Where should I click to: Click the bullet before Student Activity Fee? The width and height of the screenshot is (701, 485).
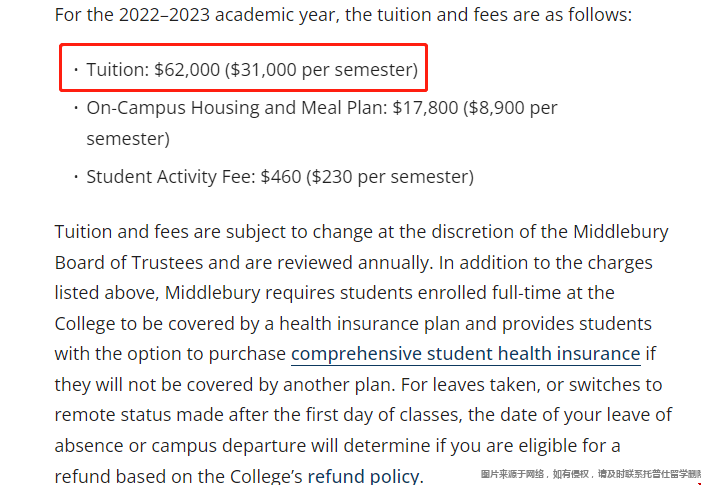click(76, 177)
